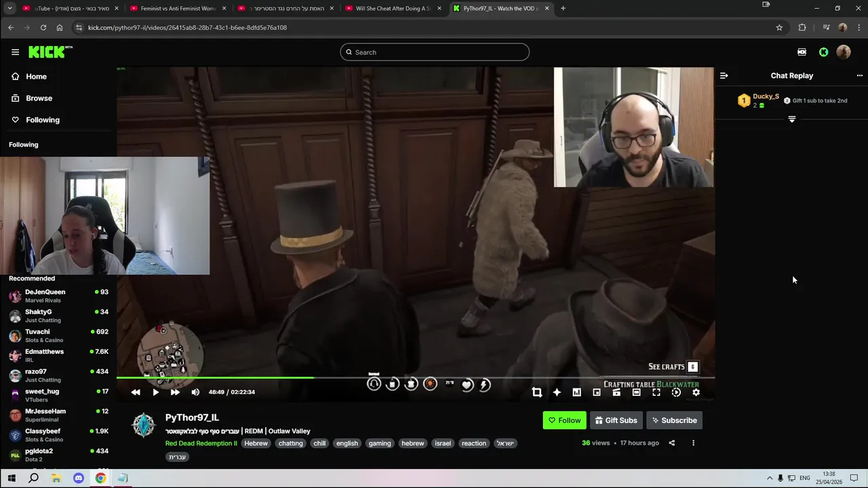Open the bar chart stats icon

tap(576, 392)
